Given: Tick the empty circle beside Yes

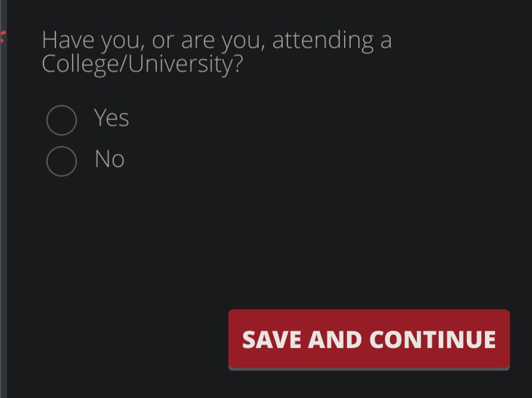Looking at the screenshot, I should 61,120.
